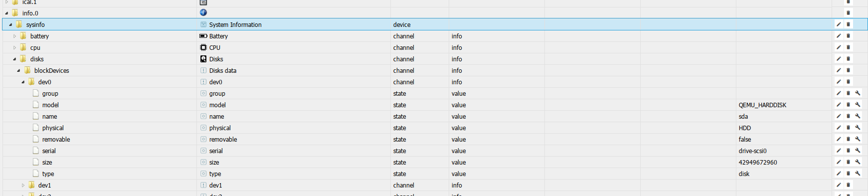Edit the cpu channel
The image size is (868, 196).
[x=839, y=47]
